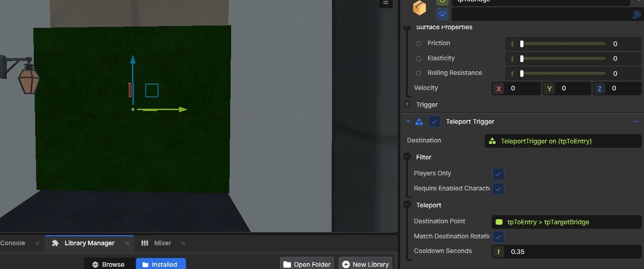
Task: Open Teleport Trigger three-dot options menu
Action: point(636,121)
